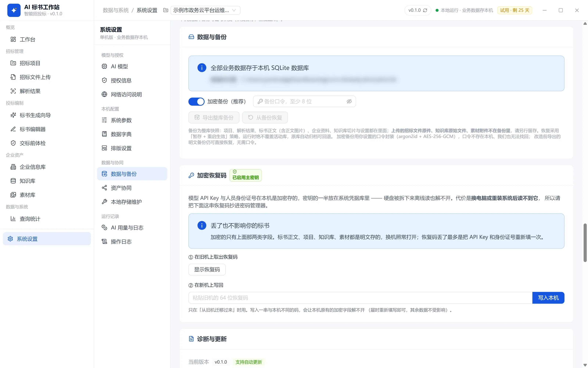Click the 支持自动更新 tag
This screenshot has width=588, height=368.
coord(249,362)
